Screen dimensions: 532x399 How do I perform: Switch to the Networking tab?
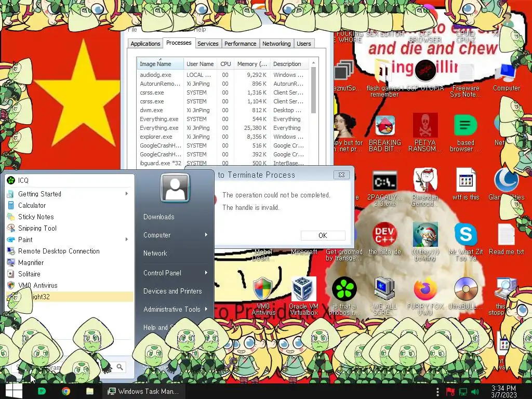pos(276,44)
